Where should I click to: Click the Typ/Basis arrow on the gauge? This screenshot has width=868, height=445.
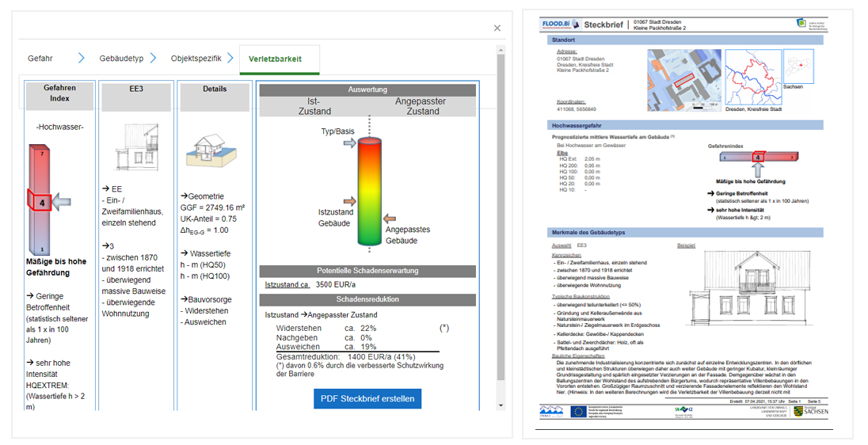tap(349, 143)
